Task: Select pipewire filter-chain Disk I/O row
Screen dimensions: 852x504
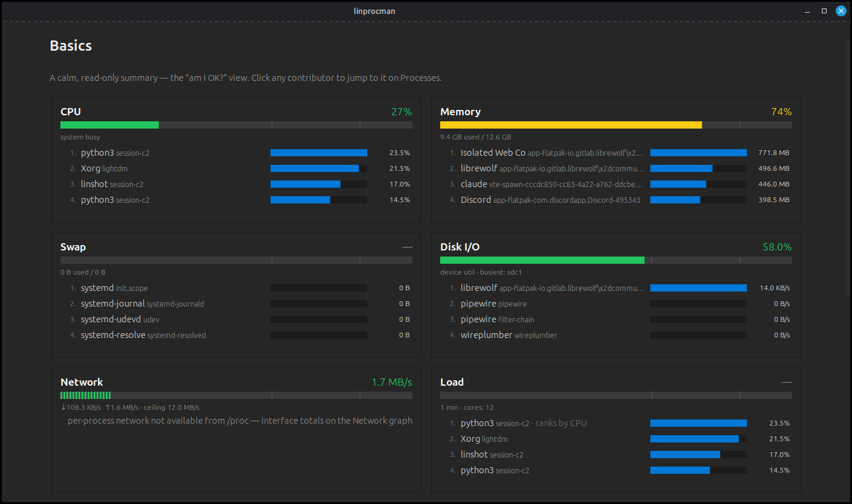Action: click(x=616, y=319)
